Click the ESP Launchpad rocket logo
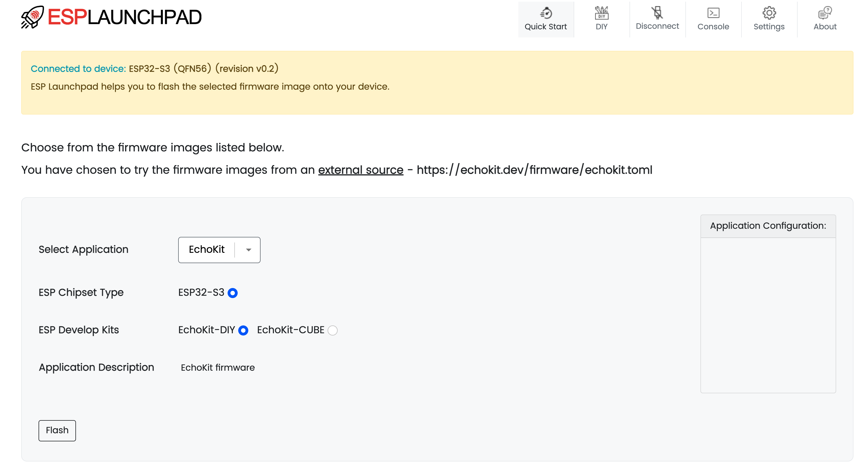Viewport: 868px width, 476px height. click(x=32, y=17)
